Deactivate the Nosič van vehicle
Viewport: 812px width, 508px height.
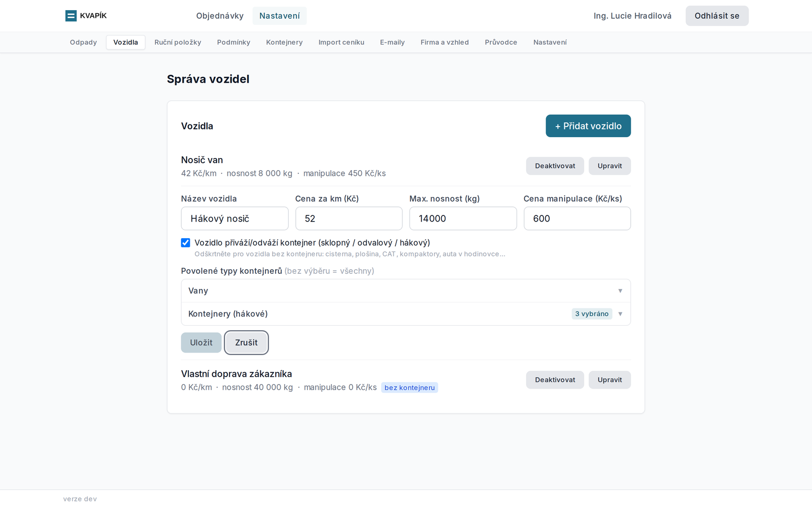pyautogui.click(x=555, y=166)
